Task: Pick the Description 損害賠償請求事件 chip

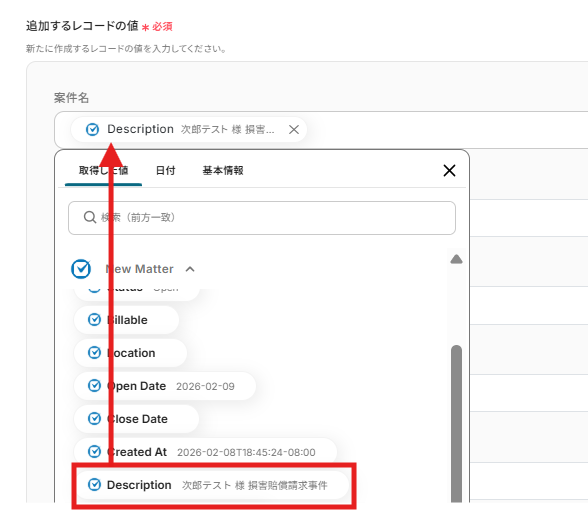Action: tap(212, 485)
